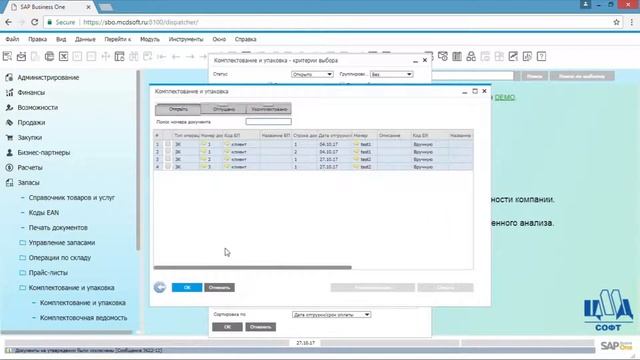Click the Администрирование module icon
Image resolution: width=640 pixels, height=360 pixels.
coord(9,78)
